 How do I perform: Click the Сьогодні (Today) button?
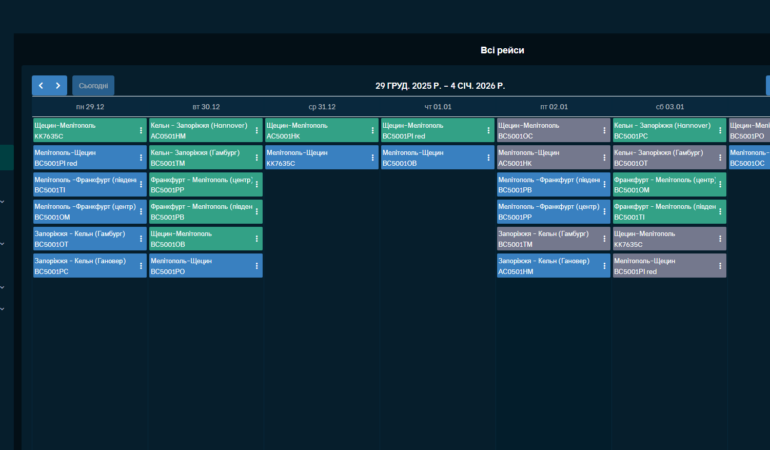tap(93, 86)
